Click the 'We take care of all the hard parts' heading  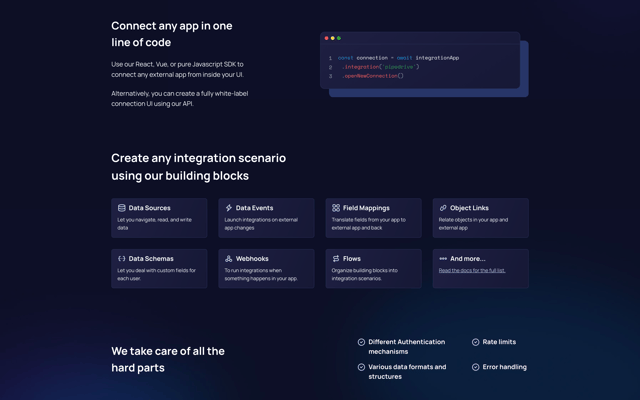click(168, 359)
